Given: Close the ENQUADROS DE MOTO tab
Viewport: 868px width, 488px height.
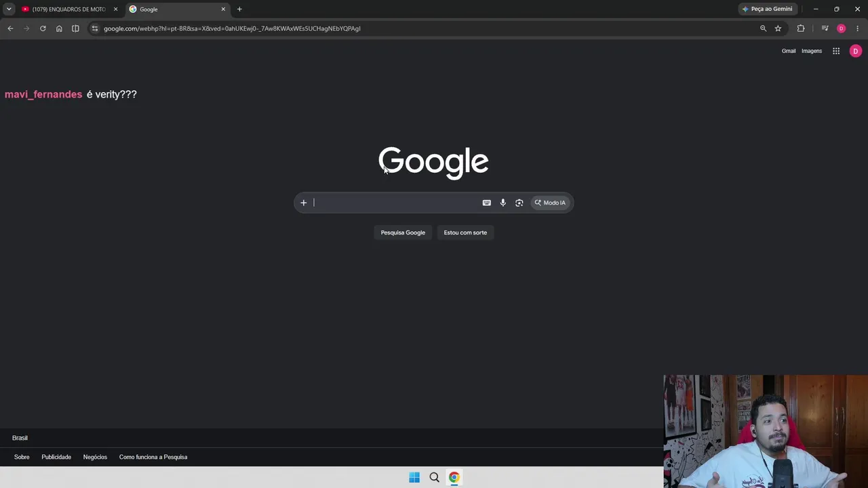Looking at the screenshot, I should (x=115, y=9).
